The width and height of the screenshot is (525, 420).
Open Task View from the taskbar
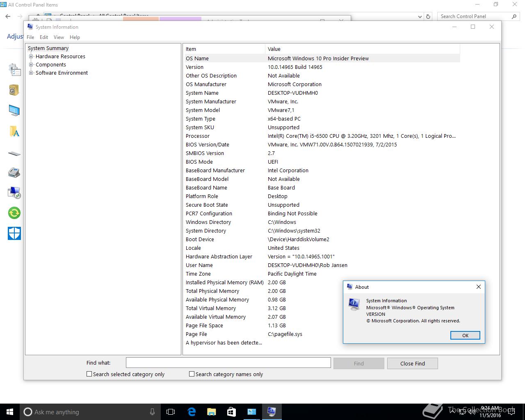171,412
